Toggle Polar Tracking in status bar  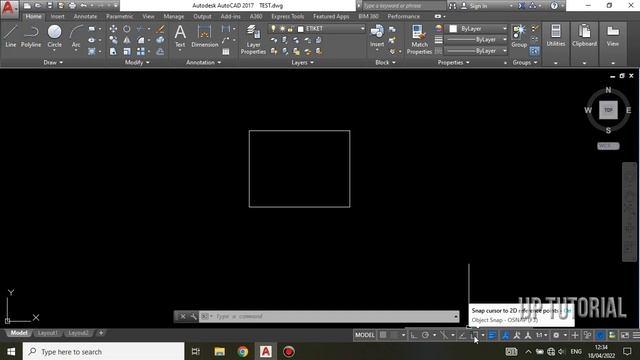point(425,335)
